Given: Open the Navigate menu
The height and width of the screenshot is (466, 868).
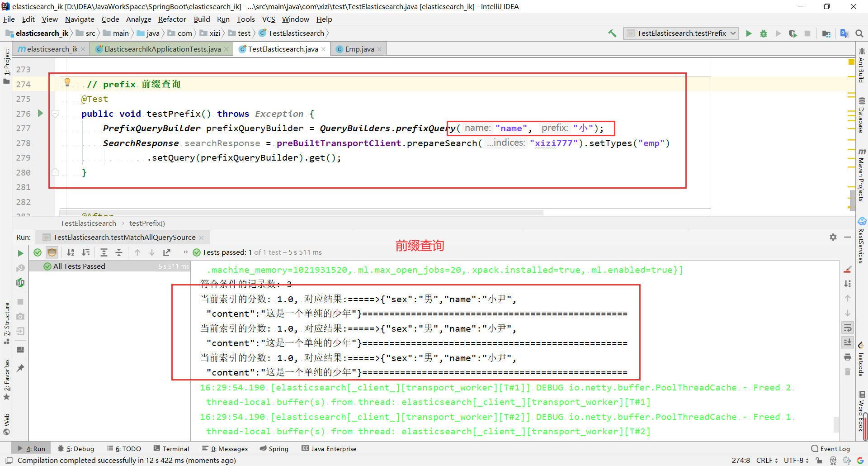Looking at the screenshot, I should tap(80, 19).
